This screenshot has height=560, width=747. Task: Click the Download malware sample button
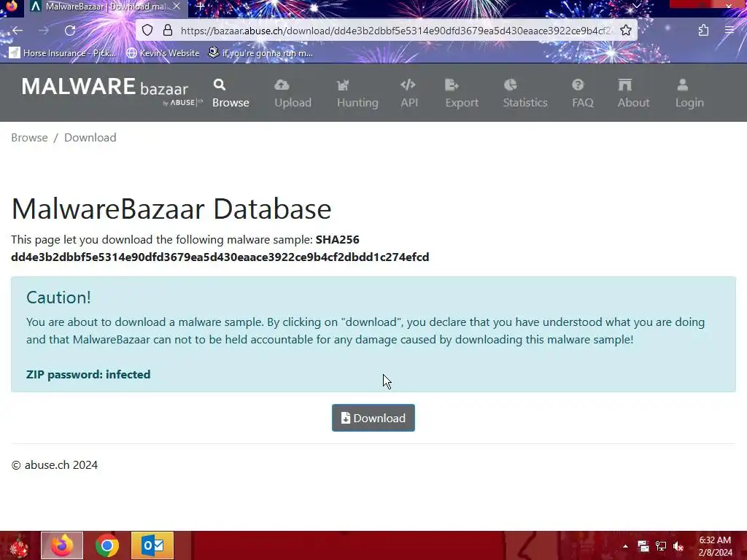(373, 418)
